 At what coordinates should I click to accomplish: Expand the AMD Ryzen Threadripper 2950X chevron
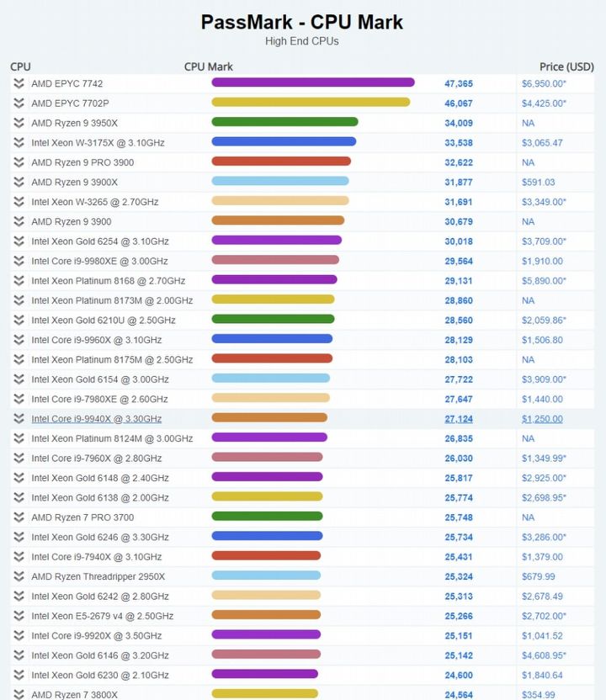(x=19, y=576)
